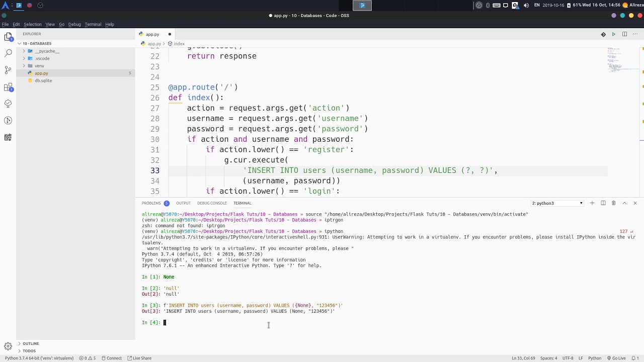Start Live Share from status bar

click(x=139, y=358)
